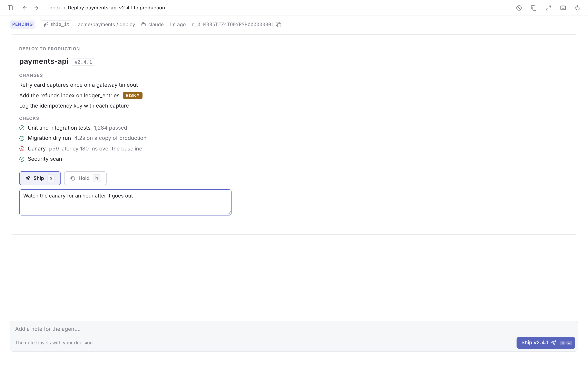Click the dismiss circle-slash icon

tap(519, 8)
